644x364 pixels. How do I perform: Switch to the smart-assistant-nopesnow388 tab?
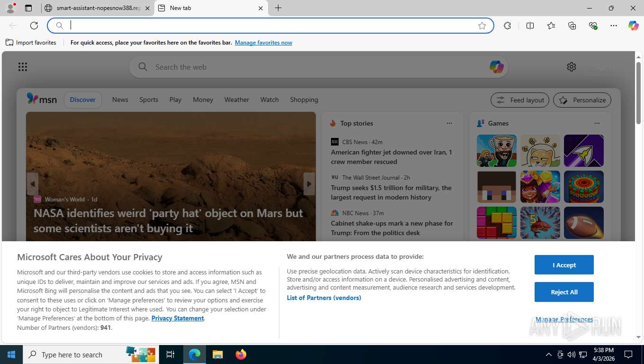[x=97, y=8]
